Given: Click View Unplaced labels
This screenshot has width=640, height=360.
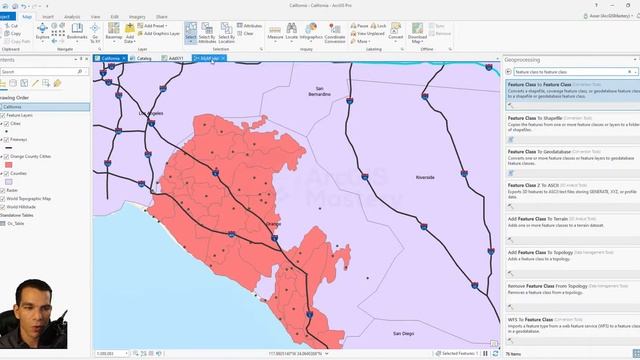Looking at the screenshot, I should tap(367, 33).
